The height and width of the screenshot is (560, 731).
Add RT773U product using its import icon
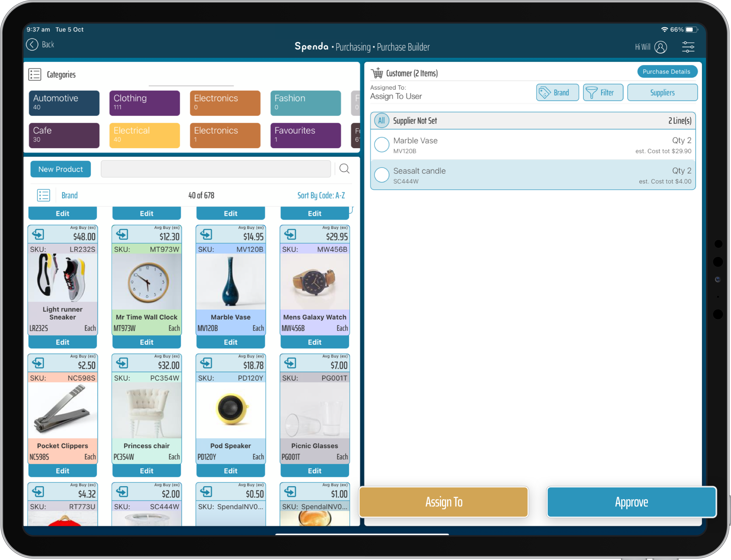38,492
